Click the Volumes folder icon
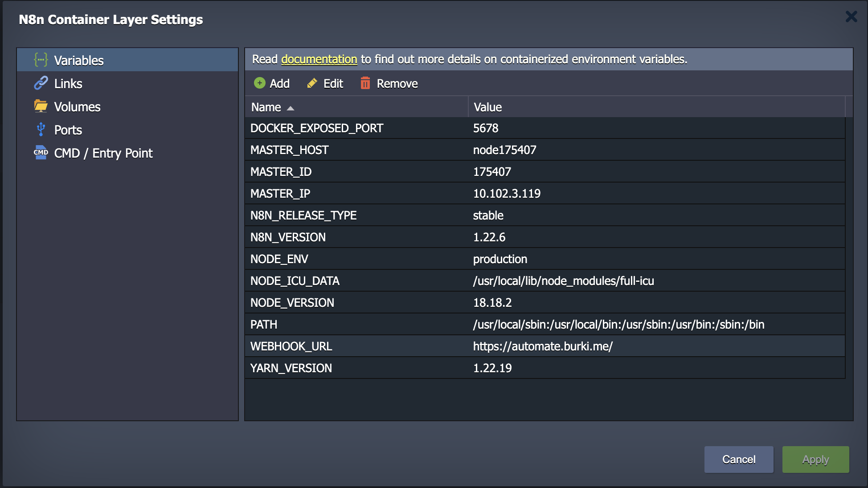 click(x=41, y=106)
